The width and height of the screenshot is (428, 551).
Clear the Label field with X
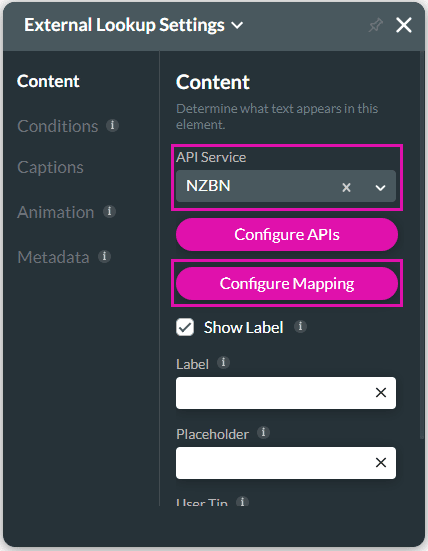[381, 393]
